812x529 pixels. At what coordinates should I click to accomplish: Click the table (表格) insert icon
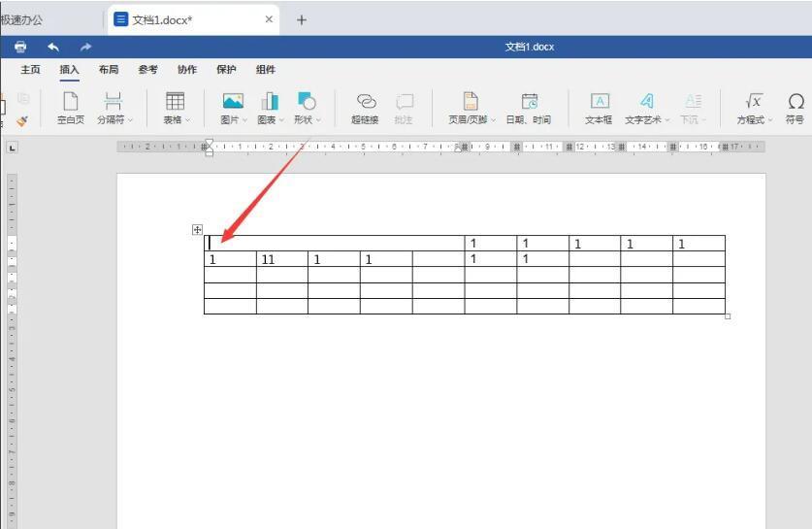(x=175, y=101)
